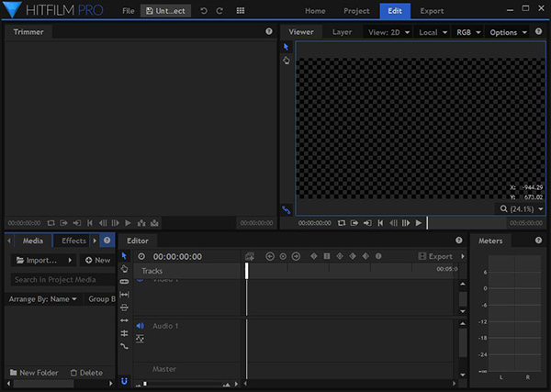Image resolution: width=551 pixels, height=392 pixels.
Task: Open the Local dropdown in the Viewer
Action: (433, 32)
